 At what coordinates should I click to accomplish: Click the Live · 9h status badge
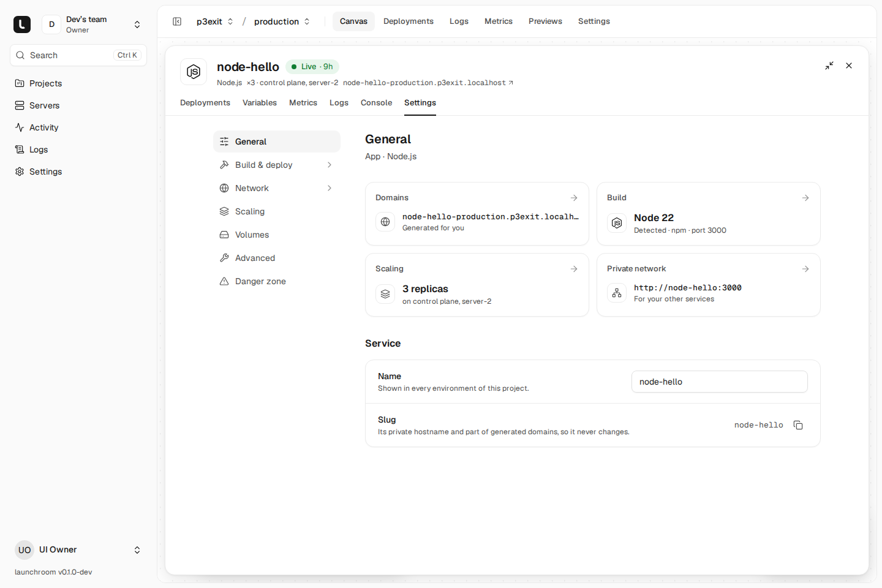312,67
